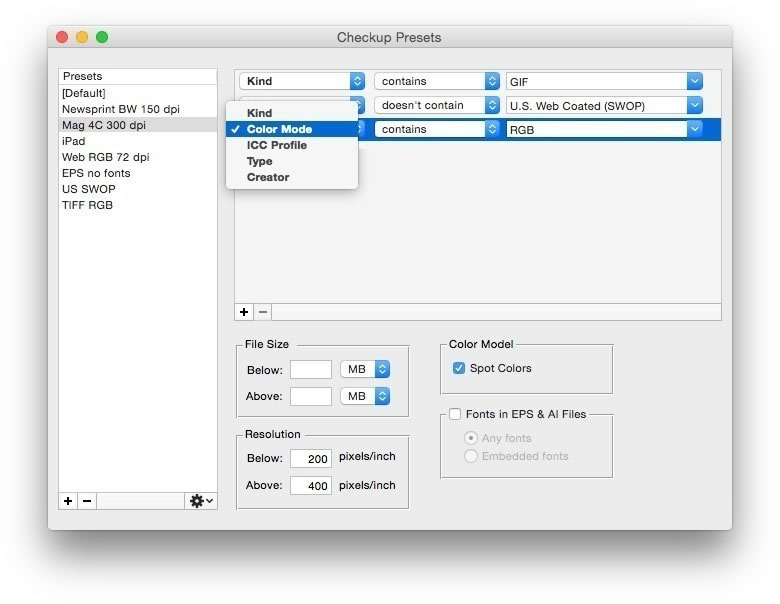Click the RGB value text field
The image size is (780, 604).
coord(596,129)
